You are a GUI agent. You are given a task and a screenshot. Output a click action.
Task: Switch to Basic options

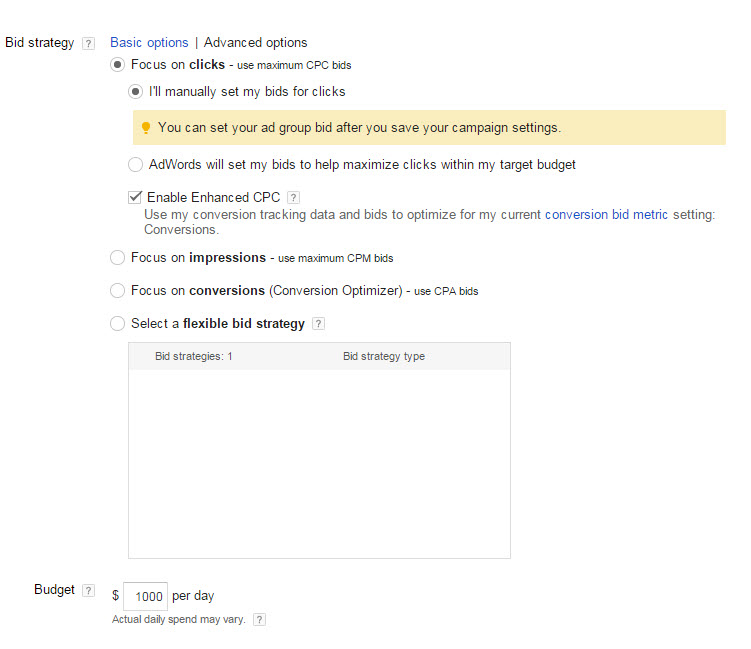coord(149,43)
